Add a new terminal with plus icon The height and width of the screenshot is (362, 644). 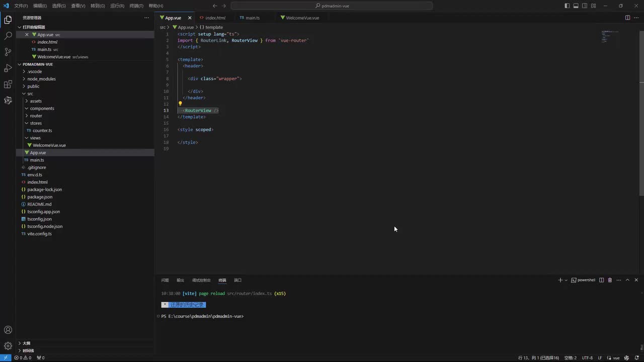click(560, 280)
